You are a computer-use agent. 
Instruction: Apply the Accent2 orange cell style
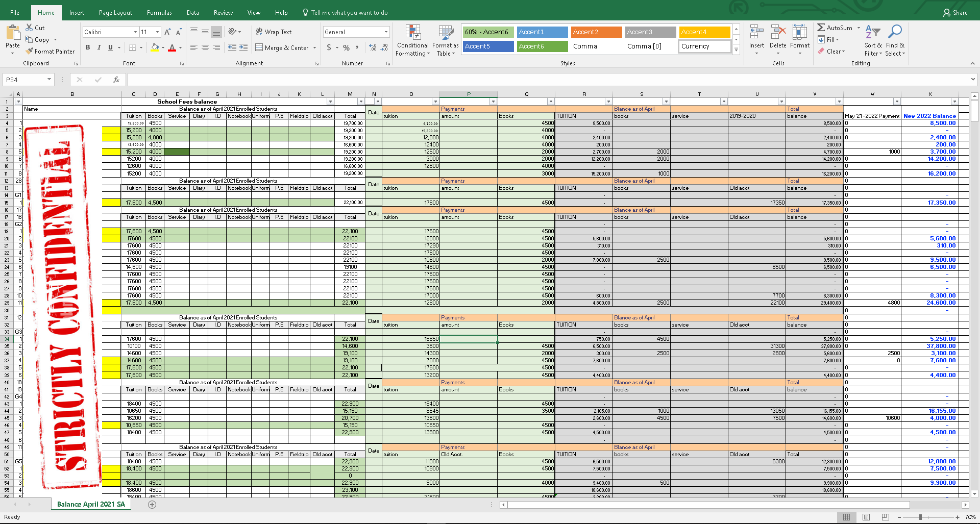pyautogui.click(x=597, y=32)
